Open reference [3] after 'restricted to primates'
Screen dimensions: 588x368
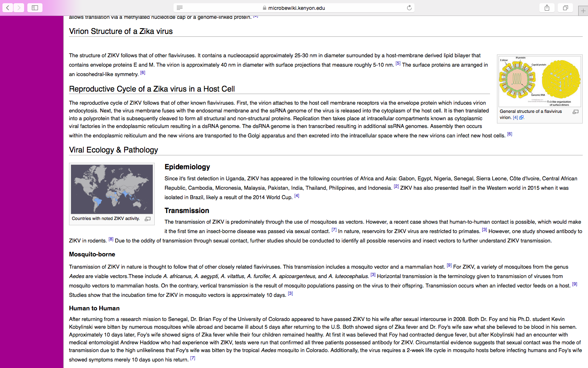click(484, 230)
